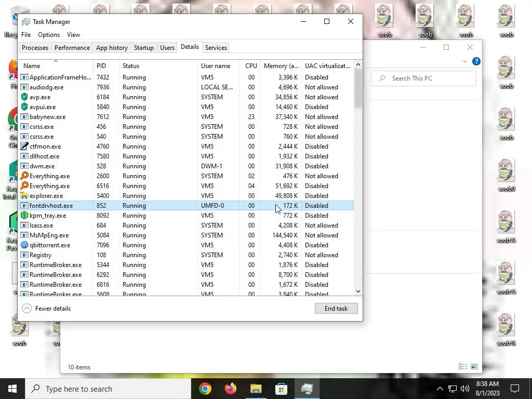This screenshot has width=532, height=399.
Task: Click the Task Manager taskbar icon
Action: point(307,389)
